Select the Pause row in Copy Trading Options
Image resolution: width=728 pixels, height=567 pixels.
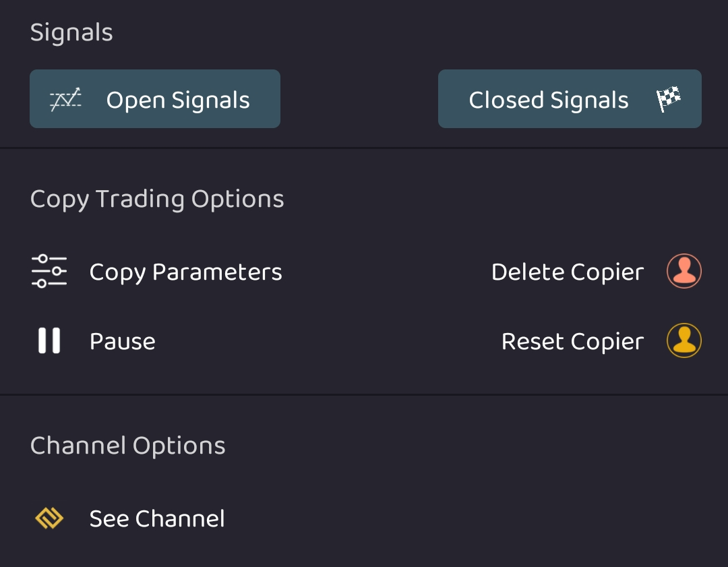click(122, 340)
